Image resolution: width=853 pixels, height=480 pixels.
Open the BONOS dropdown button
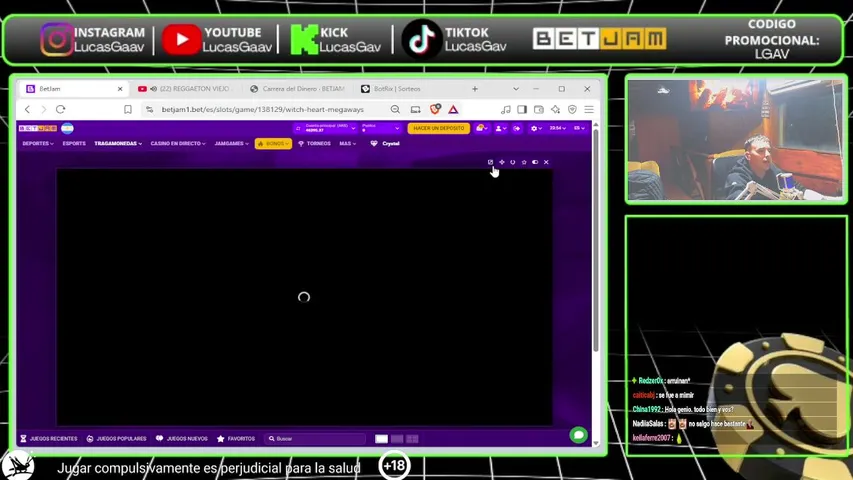[x=273, y=144]
